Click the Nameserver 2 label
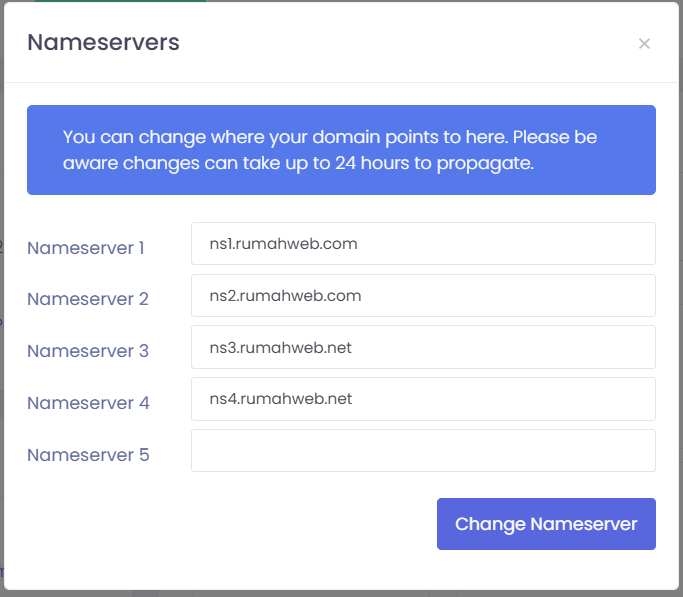This screenshot has height=597, width=683. [87, 299]
